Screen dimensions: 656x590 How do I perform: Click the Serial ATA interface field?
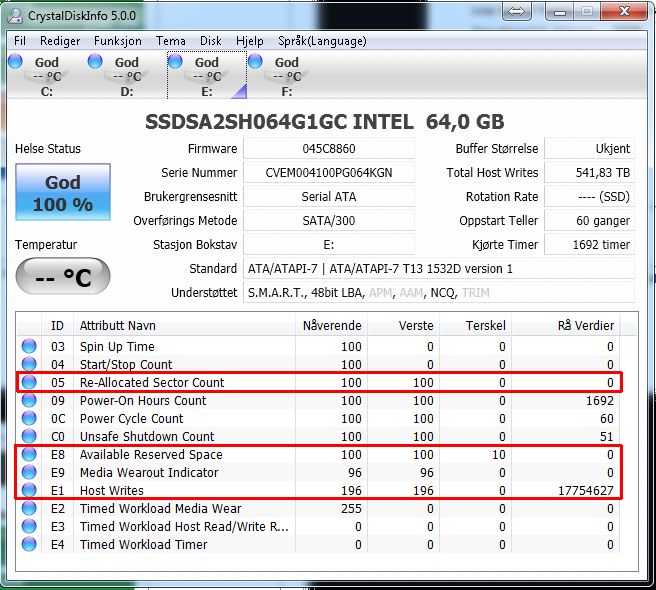coord(329,196)
